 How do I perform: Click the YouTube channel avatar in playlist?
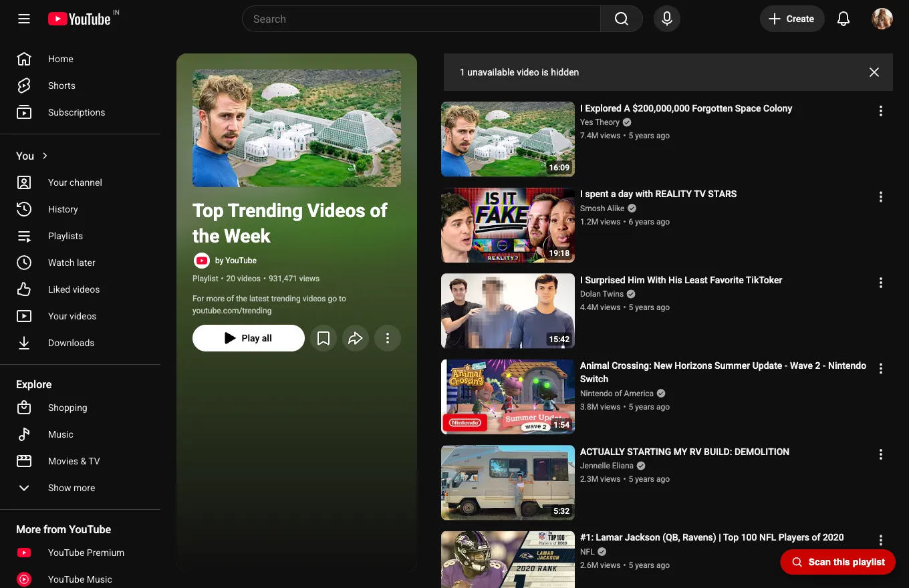pyautogui.click(x=202, y=261)
